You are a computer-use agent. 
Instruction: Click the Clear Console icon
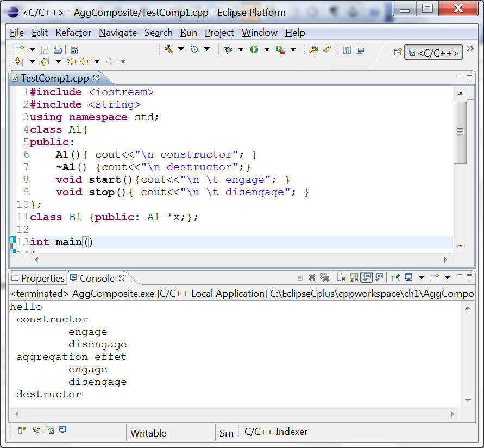pos(341,277)
